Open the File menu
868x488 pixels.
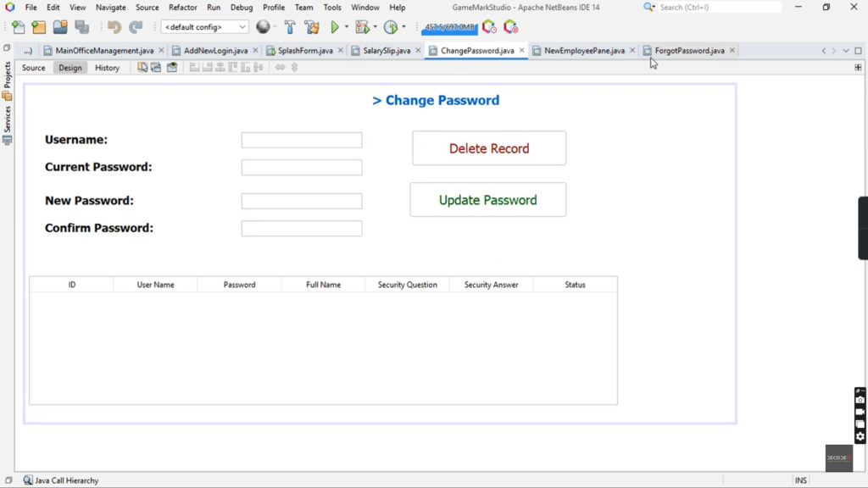31,7
